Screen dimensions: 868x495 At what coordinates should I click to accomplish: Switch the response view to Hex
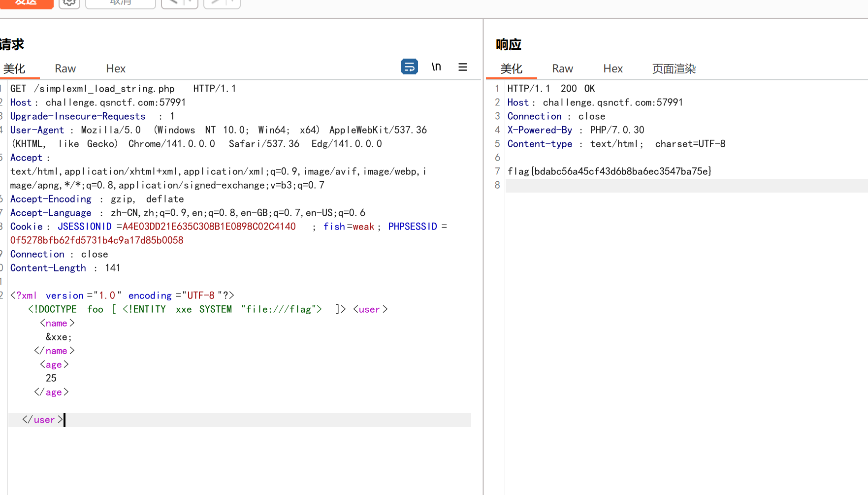tap(613, 68)
